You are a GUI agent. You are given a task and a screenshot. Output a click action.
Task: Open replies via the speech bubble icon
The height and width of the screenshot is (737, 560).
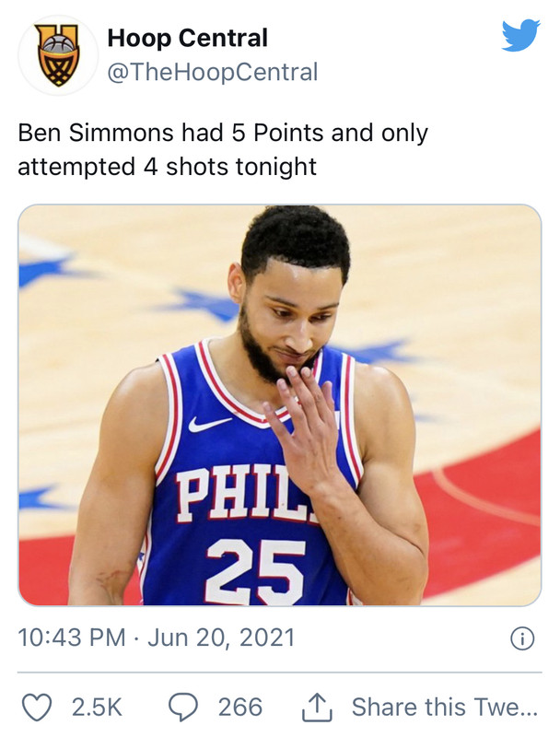click(x=183, y=707)
